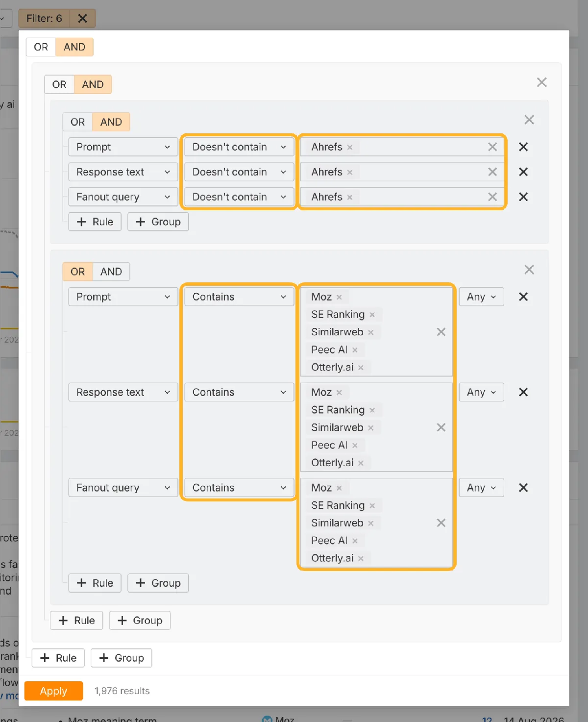The height and width of the screenshot is (722, 588).
Task: Open the Filter: 6 button
Action: click(44, 19)
